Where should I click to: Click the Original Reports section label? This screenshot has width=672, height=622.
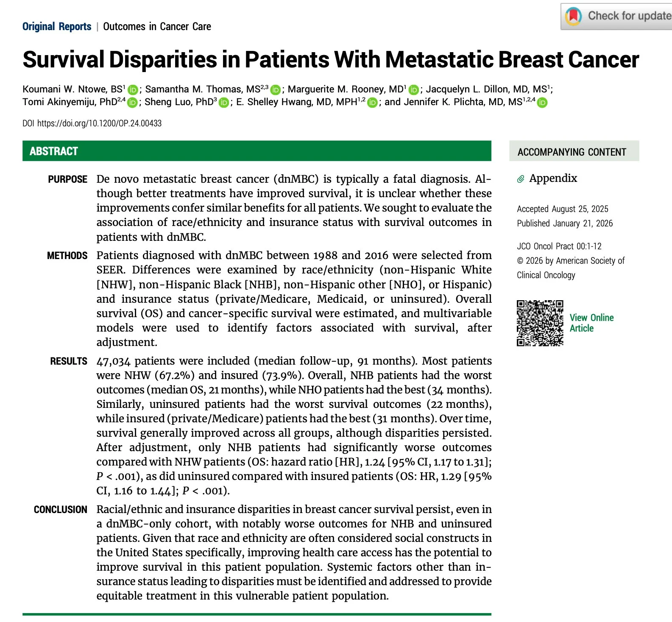coord(57,27)
